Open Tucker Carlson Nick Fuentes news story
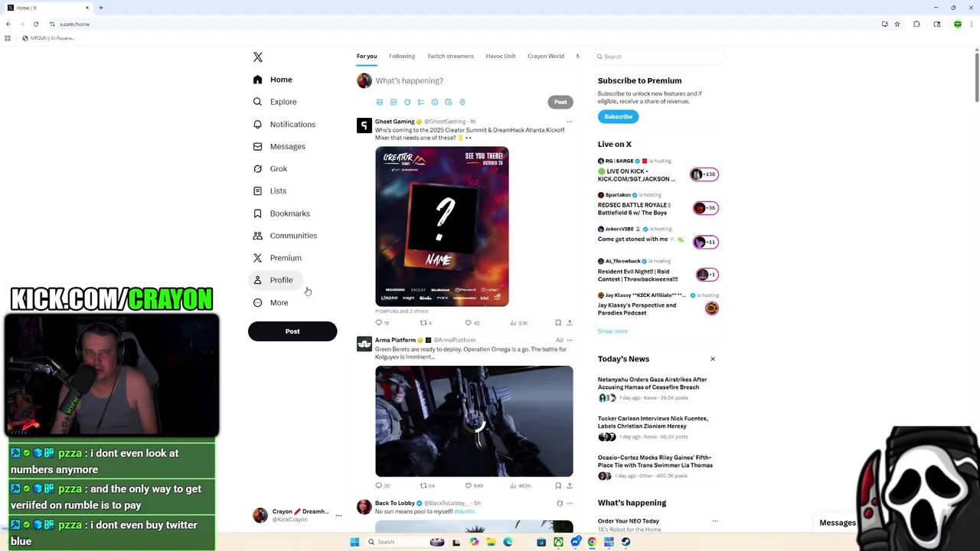 (658, 427)
